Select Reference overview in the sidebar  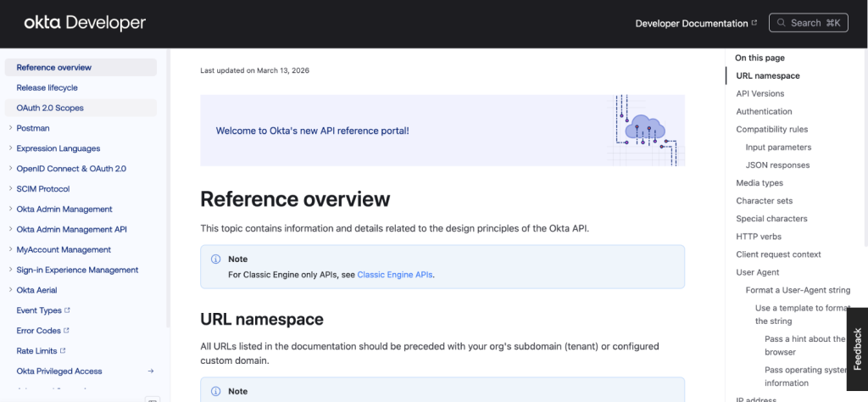[x=81, y=68]
